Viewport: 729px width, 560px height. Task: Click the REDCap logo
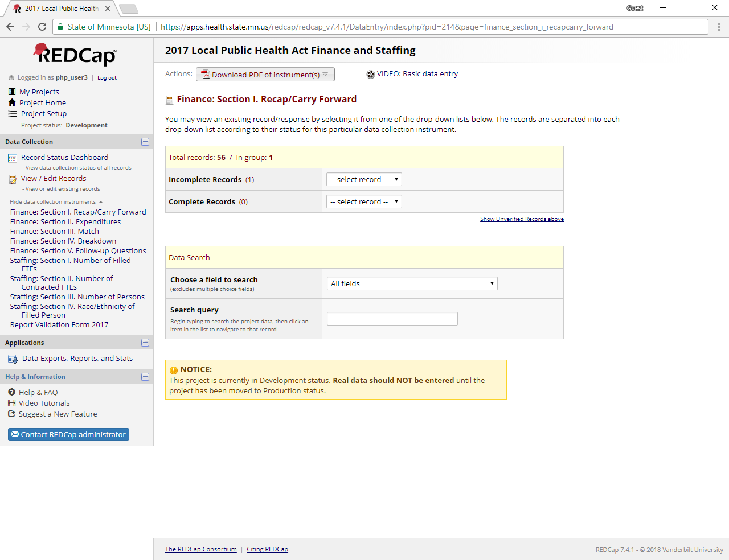pyautogui.click(x=75, y=55)
